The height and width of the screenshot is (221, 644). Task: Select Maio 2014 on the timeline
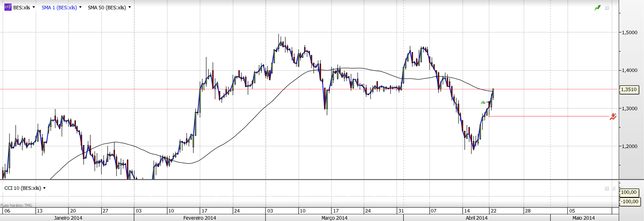pos(583,218)
